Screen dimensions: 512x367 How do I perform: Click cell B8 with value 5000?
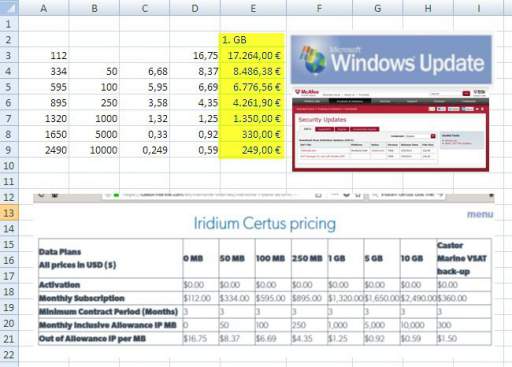(x=94, y=134)
